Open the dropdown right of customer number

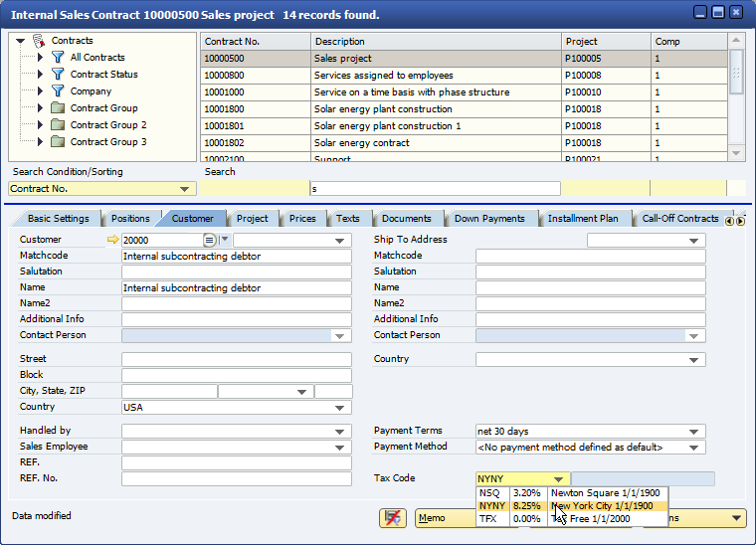coord(339,241)
